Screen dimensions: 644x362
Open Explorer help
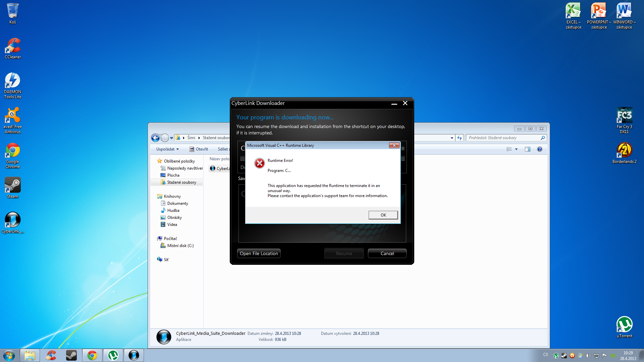pyautogui.click(x=539, y=149)
